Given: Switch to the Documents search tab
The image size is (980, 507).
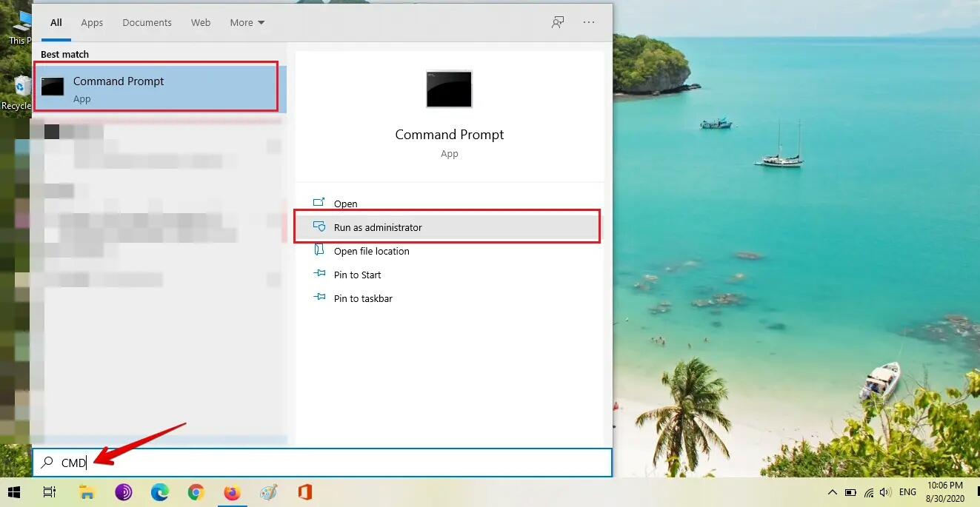Looking at the screenshot, I should pyautogui.click(x=147, y=23).
